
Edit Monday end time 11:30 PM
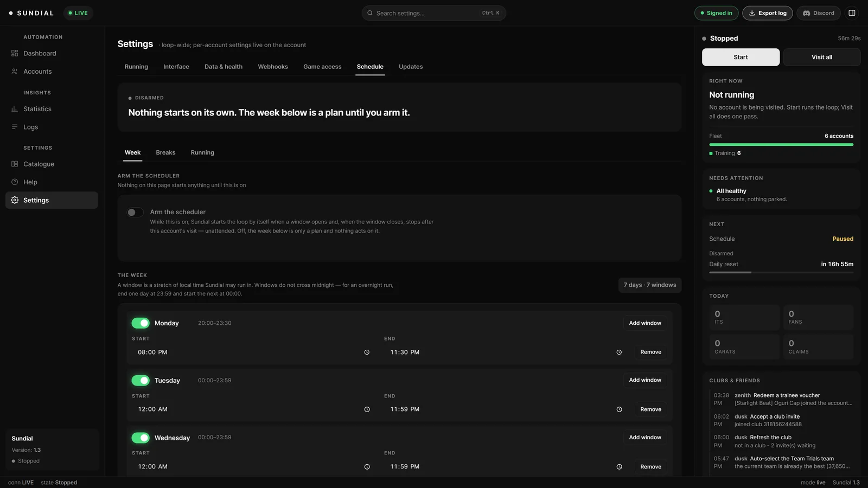[x=506, y=352]
